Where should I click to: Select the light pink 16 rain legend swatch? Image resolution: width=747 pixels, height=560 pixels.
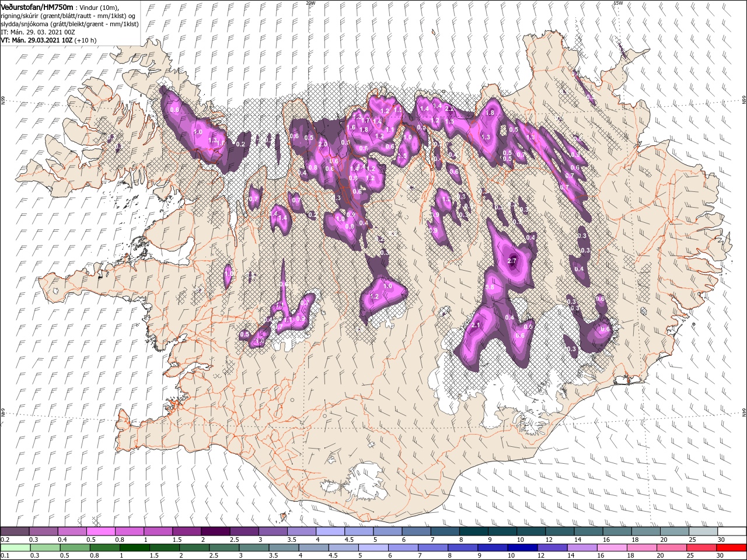coord(612,548)
